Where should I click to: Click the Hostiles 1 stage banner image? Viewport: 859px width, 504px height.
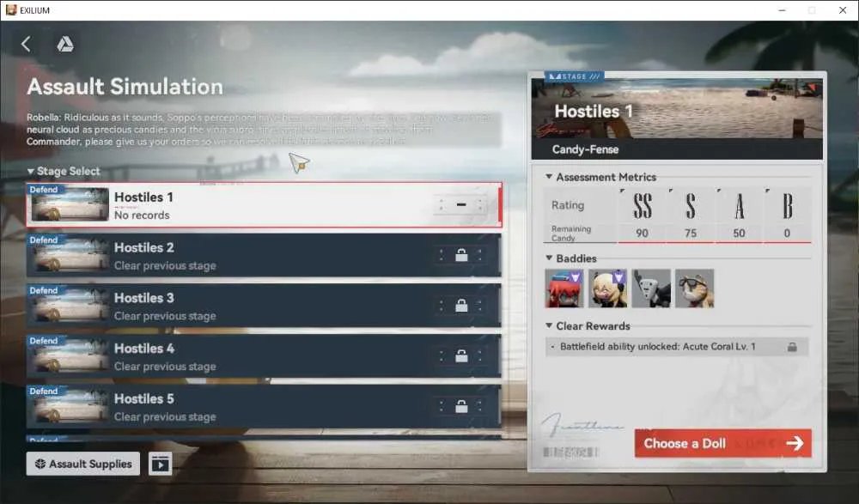click(677, 108)
